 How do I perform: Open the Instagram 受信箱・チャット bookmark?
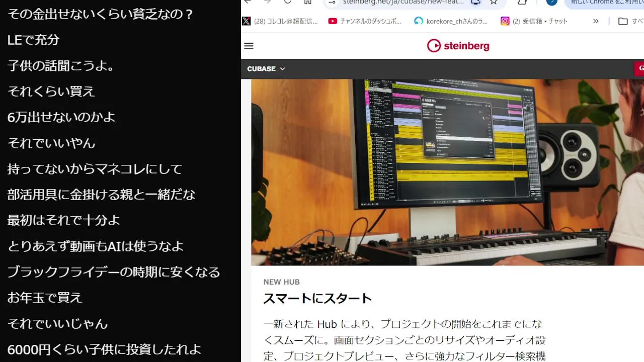point(534,21)
